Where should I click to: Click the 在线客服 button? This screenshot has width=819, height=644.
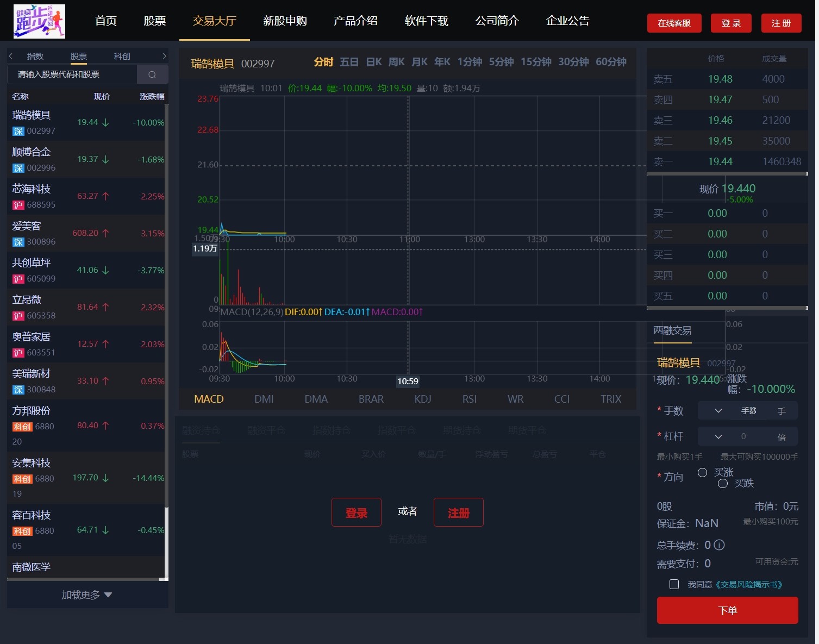674,23
